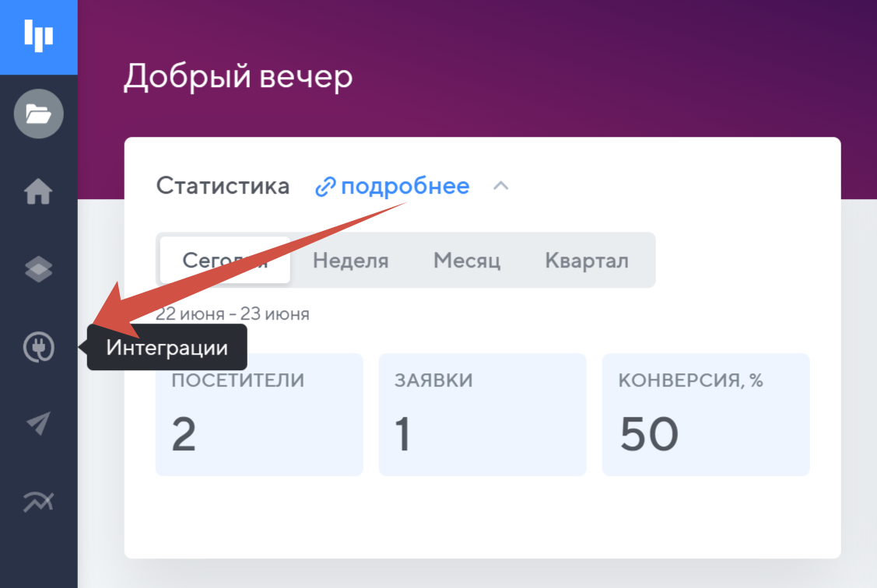Click the paper plane icon in sidebar
Screen dimensions: 877x588
click(x=38, y=424)
